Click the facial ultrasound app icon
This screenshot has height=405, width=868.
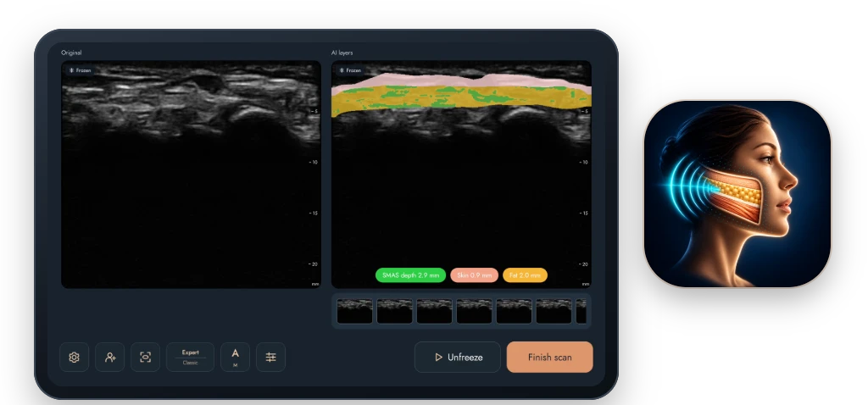pos(737,194)
